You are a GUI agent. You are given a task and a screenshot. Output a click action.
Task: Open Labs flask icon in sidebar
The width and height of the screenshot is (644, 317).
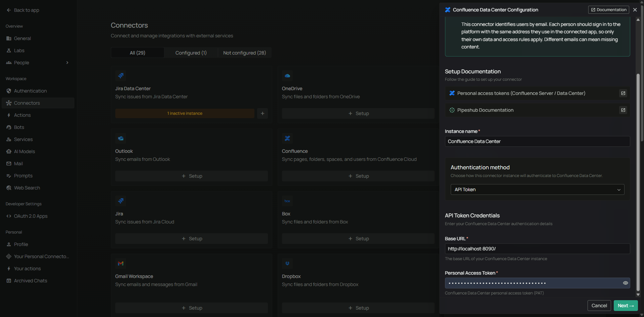(x=9, y=50)
